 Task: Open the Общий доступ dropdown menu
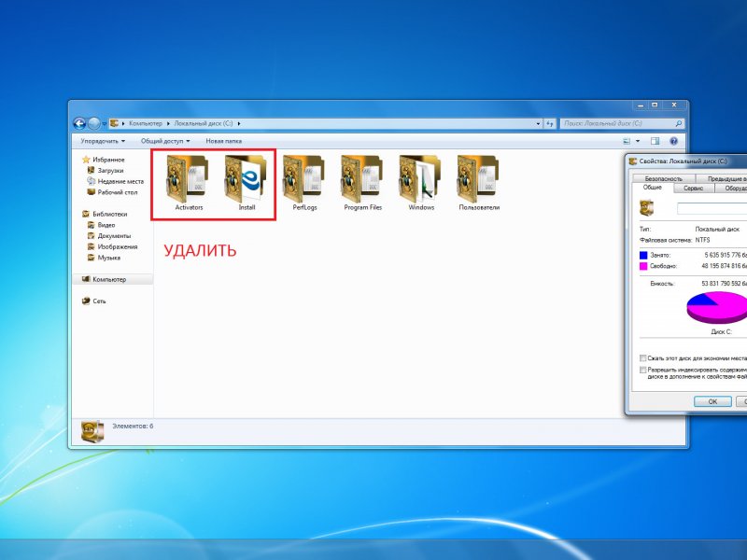click(165, 141)
